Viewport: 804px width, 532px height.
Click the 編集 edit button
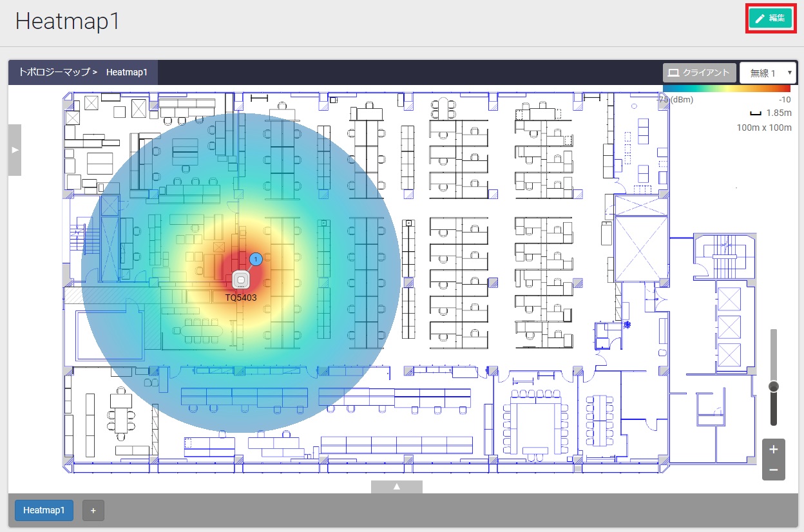tap(770, 19)
